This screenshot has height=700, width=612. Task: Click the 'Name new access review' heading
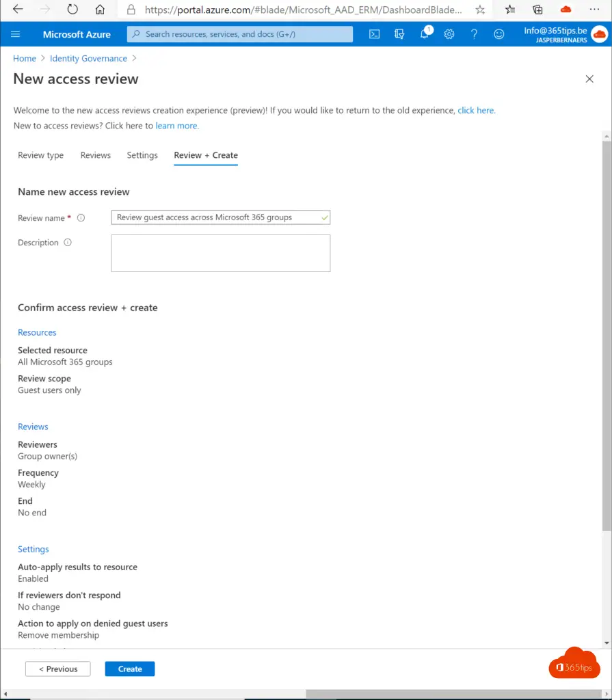point(74,192)
